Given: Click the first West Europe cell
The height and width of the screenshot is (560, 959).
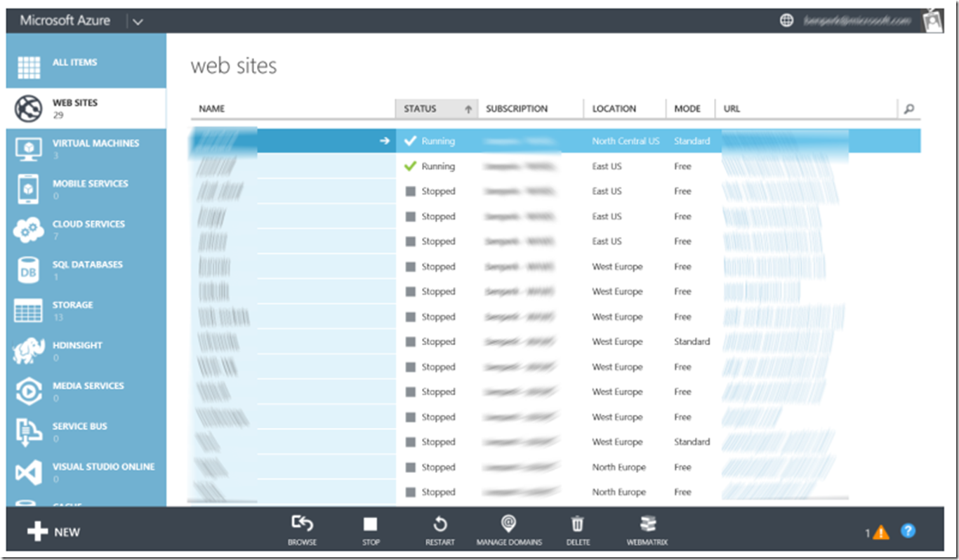Looking at the screenshot, I should click(617, 267).
